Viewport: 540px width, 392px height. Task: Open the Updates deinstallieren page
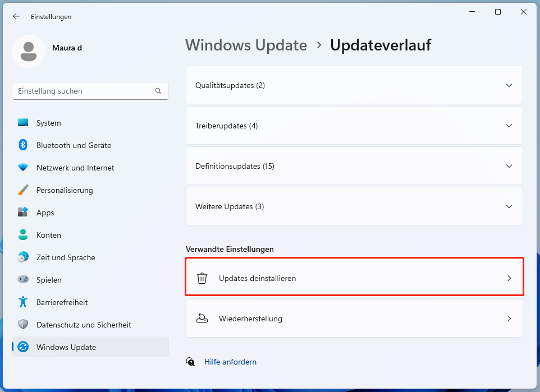[354, 276]
